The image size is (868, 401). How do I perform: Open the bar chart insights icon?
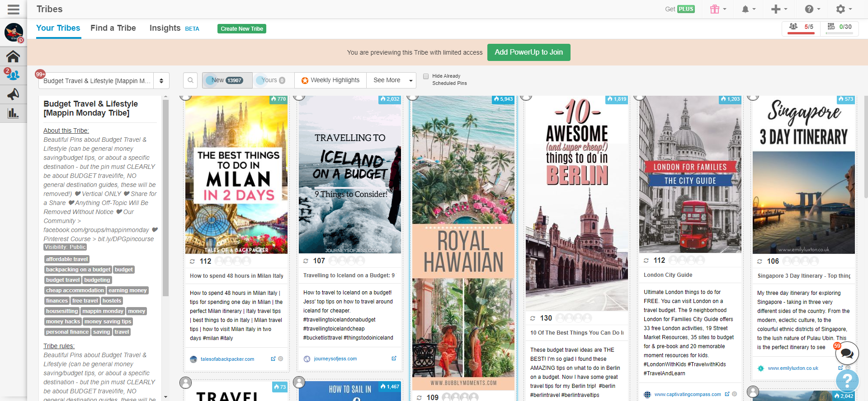[13, 113]
